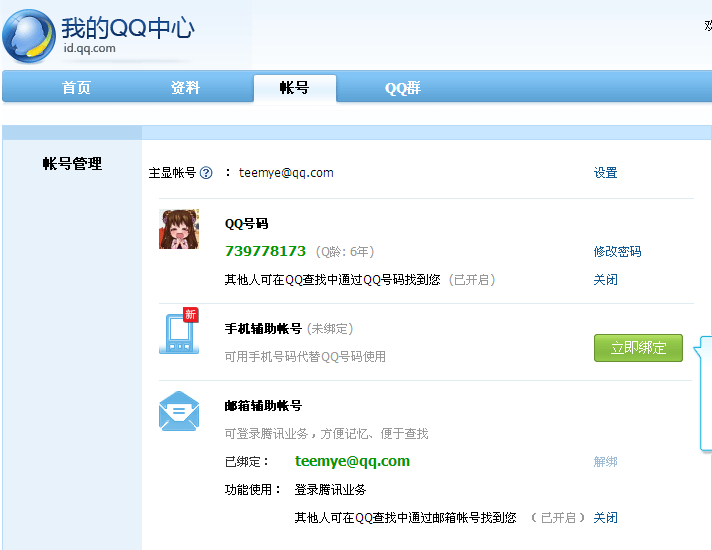This screenshot has height=550, width=712.
Task: Click the 功能使用： label
Action: point(253,490)
